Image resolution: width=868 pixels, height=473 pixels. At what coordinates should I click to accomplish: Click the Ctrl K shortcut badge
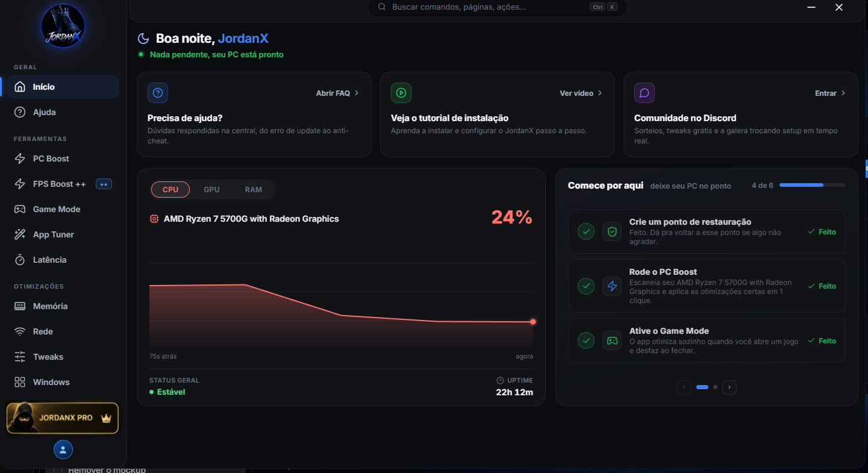(x=604, y=7)
